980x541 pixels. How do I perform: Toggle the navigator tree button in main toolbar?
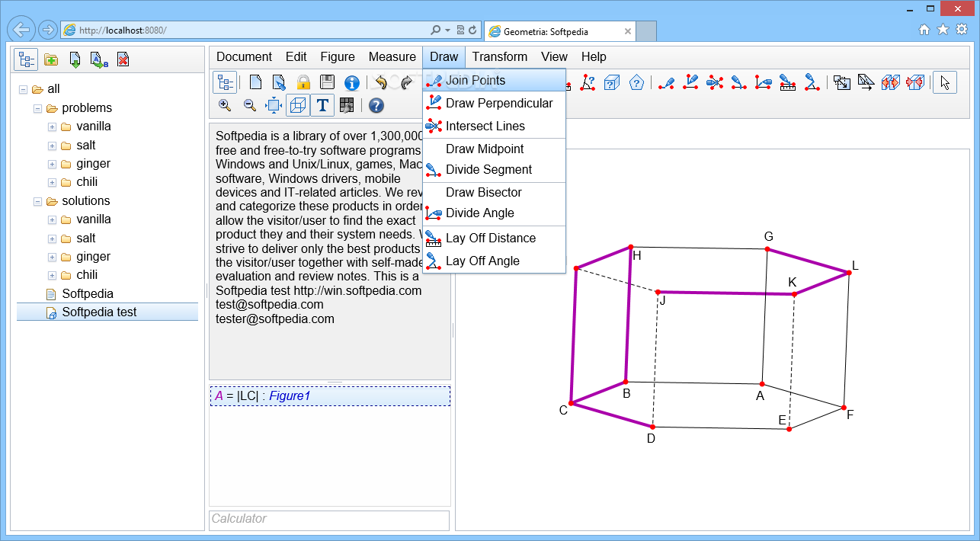224,82
